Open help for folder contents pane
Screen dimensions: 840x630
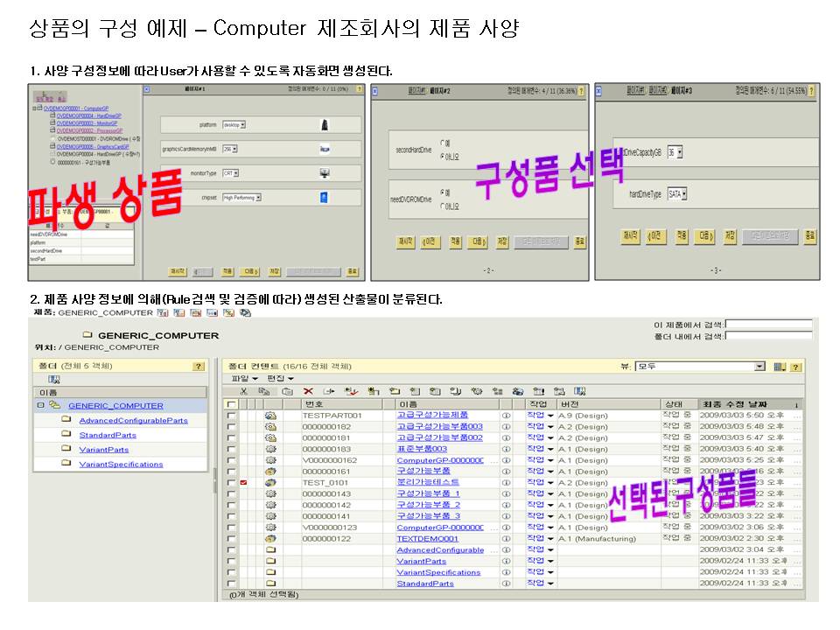coord(796,367)
